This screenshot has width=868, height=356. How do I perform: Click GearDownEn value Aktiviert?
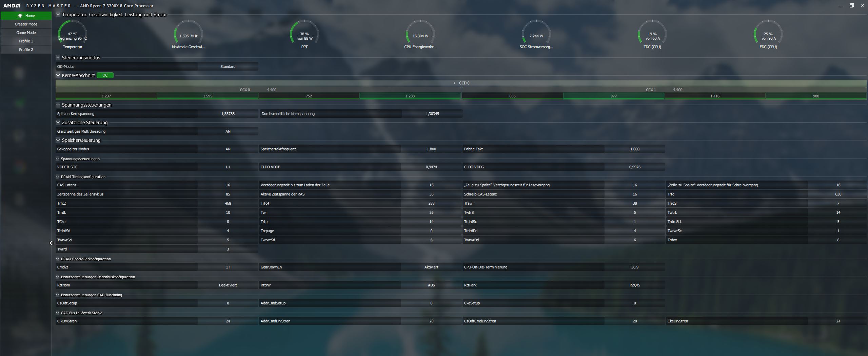click(431, 267)
